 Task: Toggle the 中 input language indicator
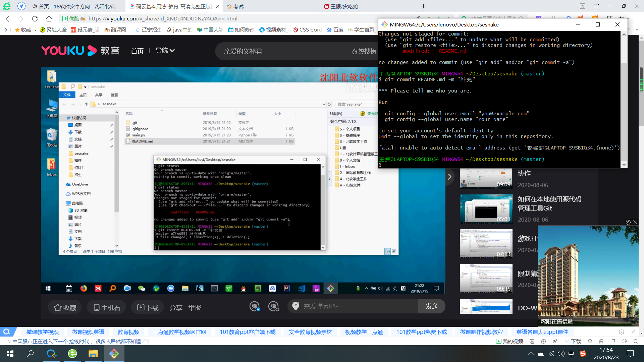571,354
